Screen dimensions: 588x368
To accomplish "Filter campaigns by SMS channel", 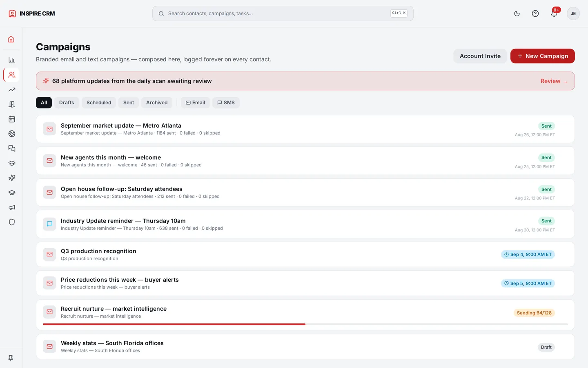I will coord(226,103).
